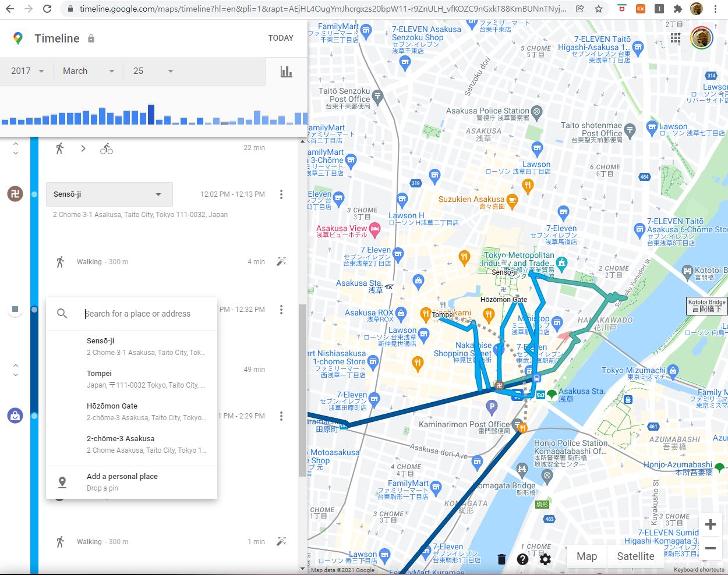Open the day 25 dropdown
The height and width of the screenshot is (575, 728).
click(153, 71)
